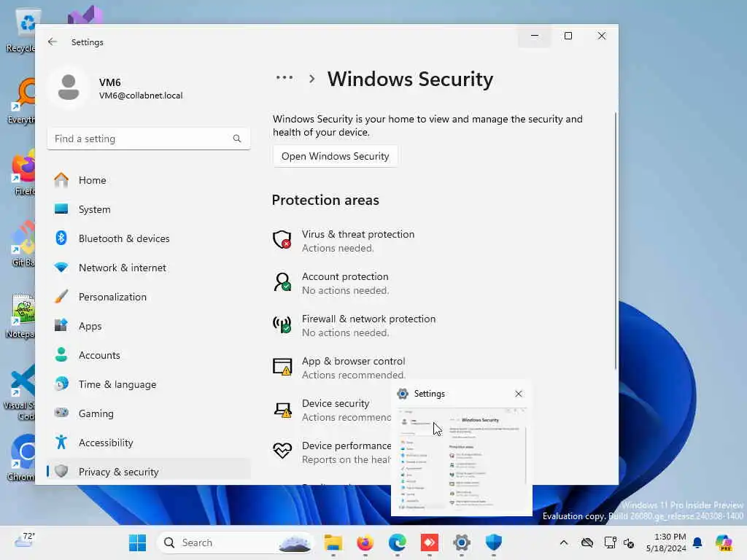Click the Privacy & security shield icon
Screen dimensions: 747x560
coord(61,471)
